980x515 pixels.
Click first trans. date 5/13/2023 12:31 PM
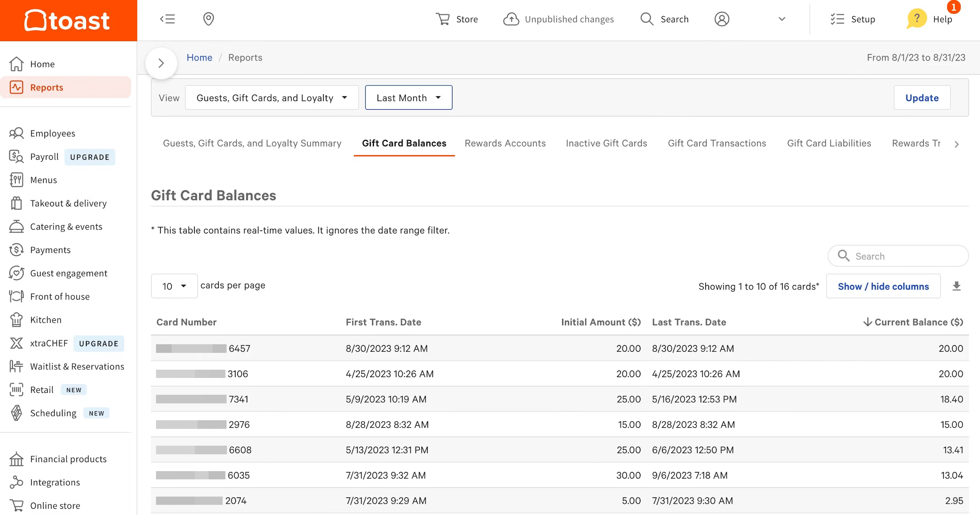point(387,450)
